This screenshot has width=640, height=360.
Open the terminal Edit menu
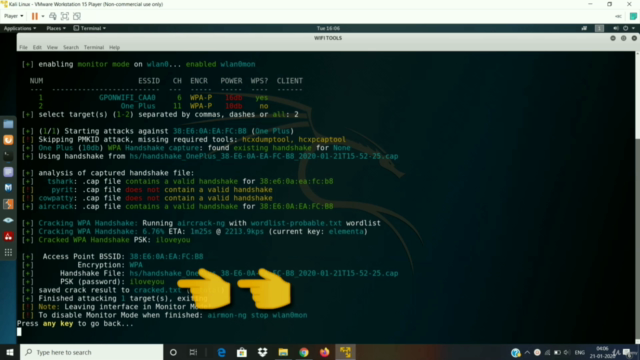37,47
